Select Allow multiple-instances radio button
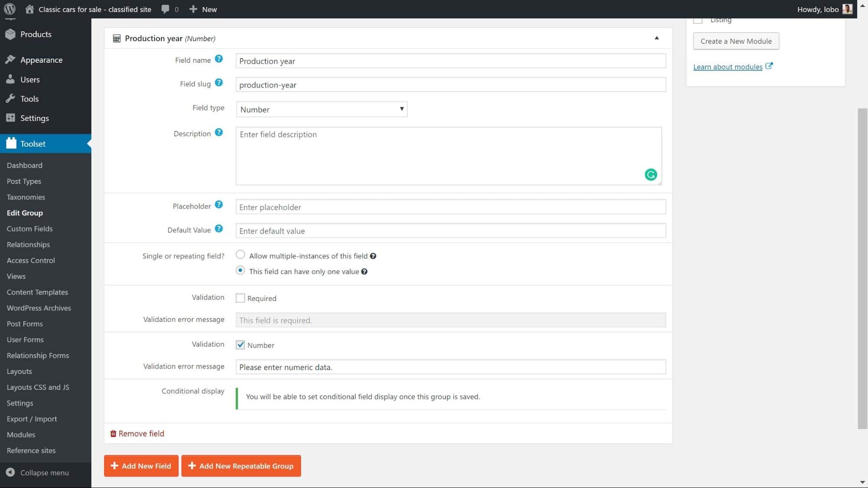 pos(240,255)
